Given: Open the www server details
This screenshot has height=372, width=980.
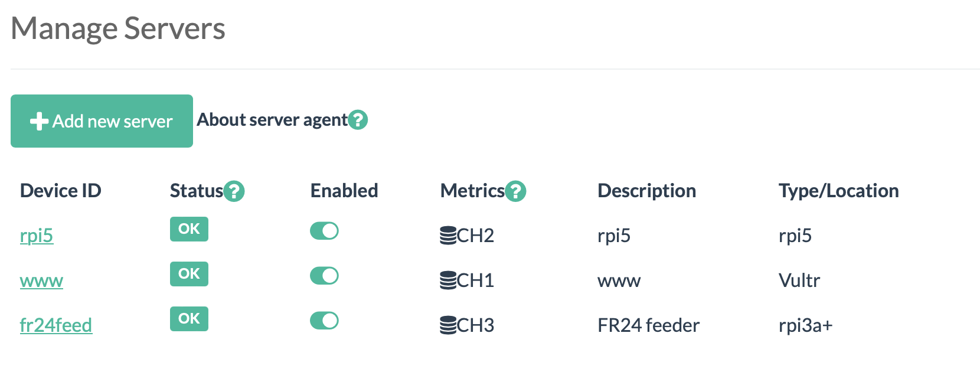Looking at the screenshot, I should pyautogui.click(x=41, y=280).
